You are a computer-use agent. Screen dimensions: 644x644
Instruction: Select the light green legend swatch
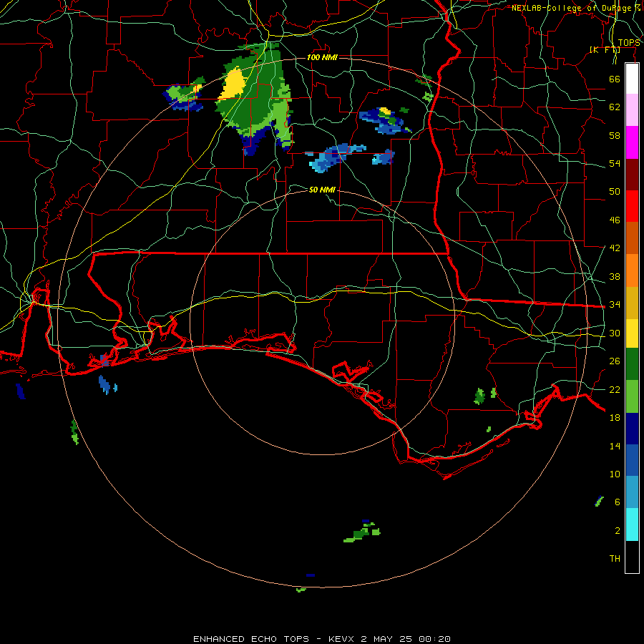[632, 396]
